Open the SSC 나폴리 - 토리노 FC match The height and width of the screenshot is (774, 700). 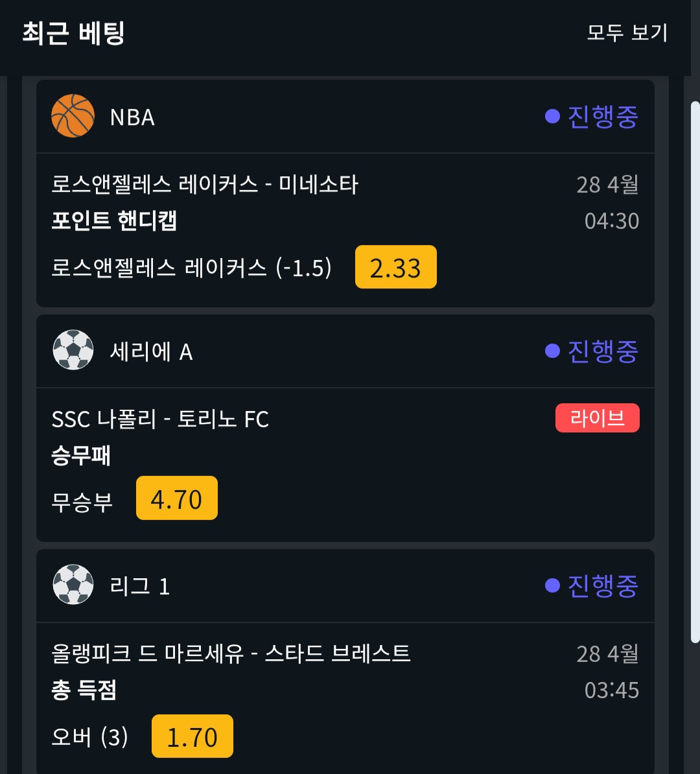160,419
